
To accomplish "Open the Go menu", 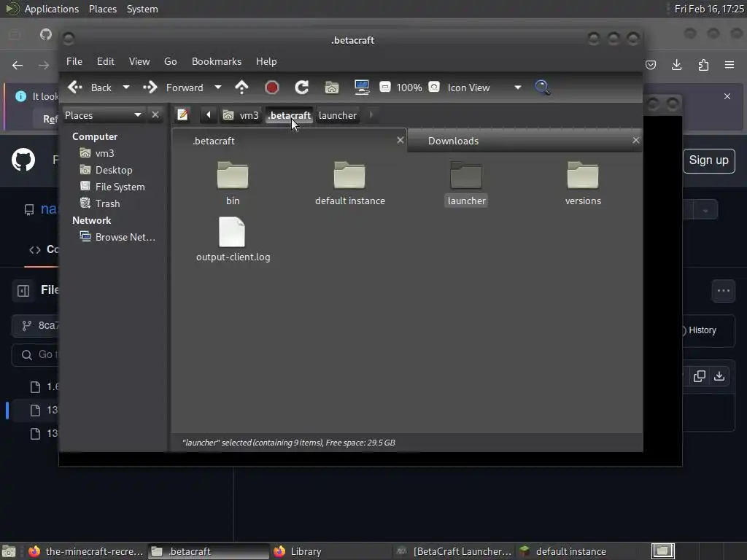I will point(170,61).
